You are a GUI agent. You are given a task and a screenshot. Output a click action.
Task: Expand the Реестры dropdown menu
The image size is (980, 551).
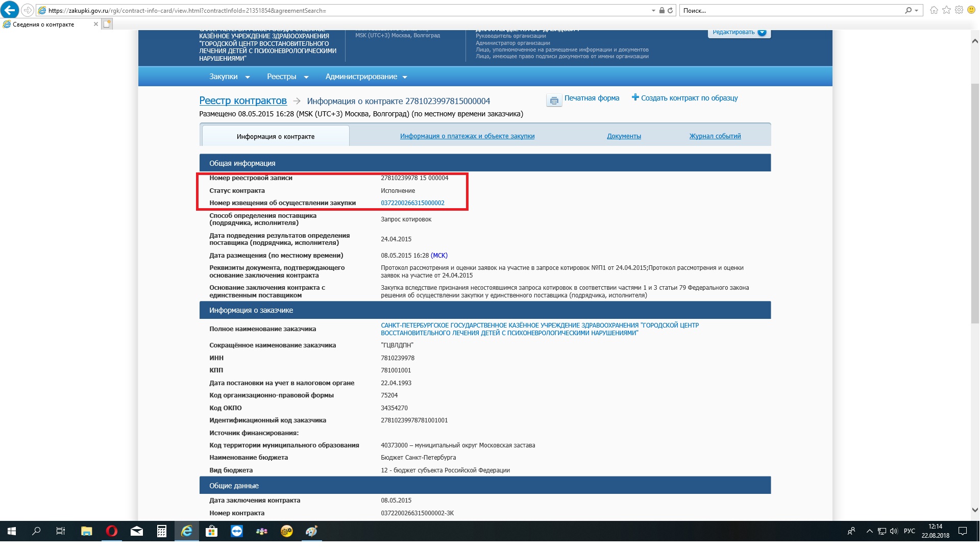287,77
